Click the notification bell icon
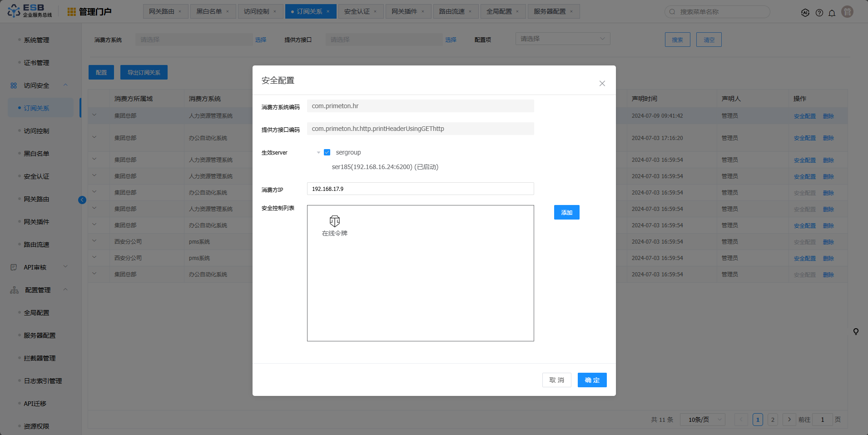Screen dimensions: 868x435 coord(832,13)
